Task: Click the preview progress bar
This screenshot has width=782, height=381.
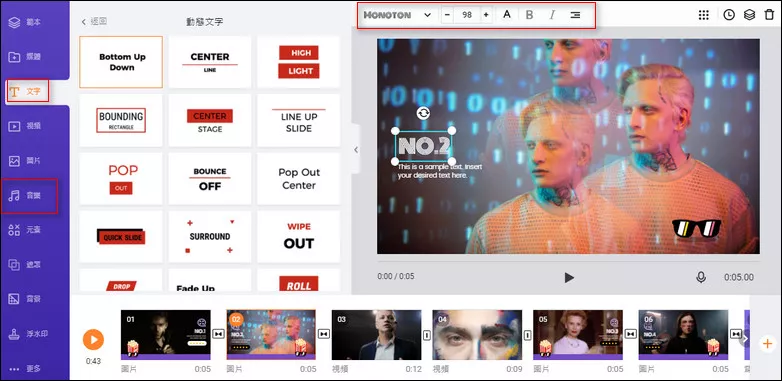Action: pyautogui.click(x=569, y=261)
